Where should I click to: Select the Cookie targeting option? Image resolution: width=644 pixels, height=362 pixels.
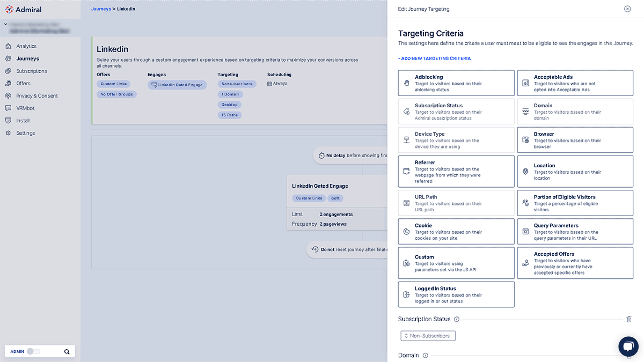pyautogui.click(x=456, y=232)
